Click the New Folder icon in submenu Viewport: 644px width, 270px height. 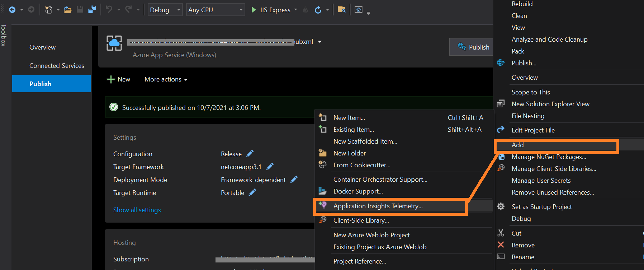point(323,153)
